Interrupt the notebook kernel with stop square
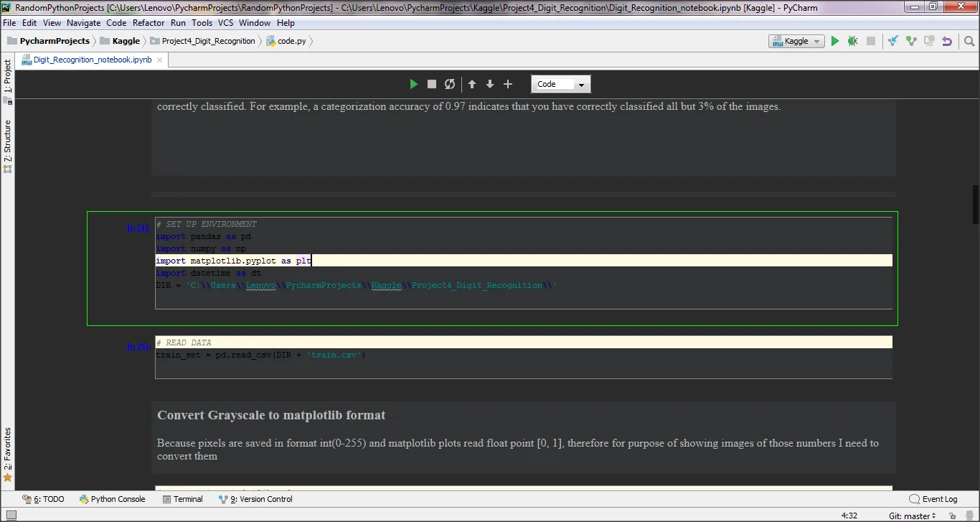The width and height of the screenshot is (980, 522). [432, 84]
